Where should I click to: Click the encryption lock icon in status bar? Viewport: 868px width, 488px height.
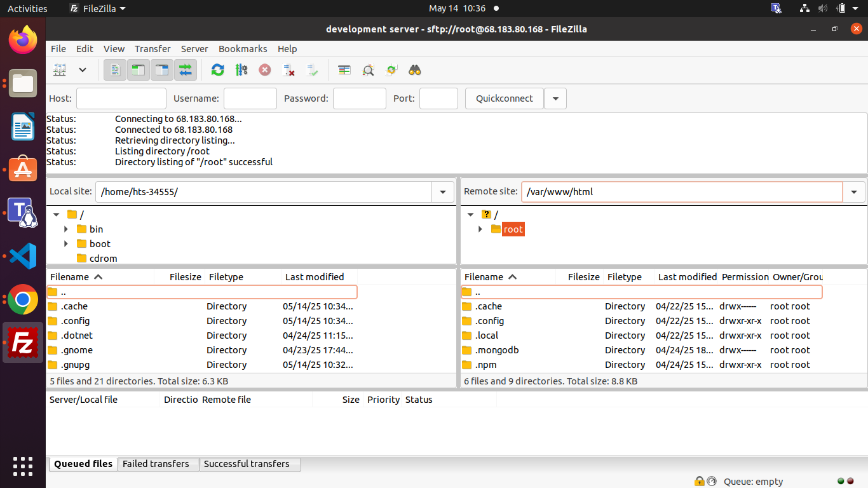(x=700, y=482)
